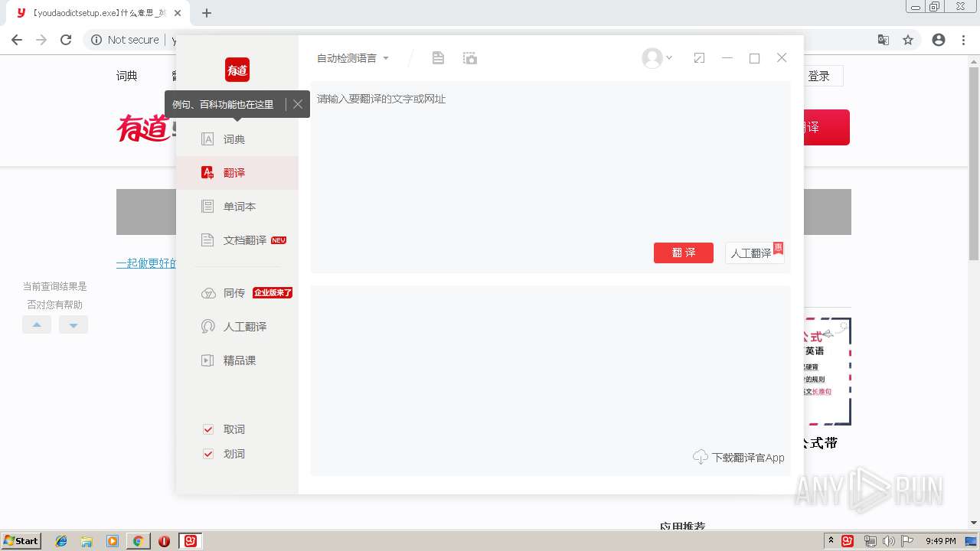Click the 登录 login button on webpage
Image resolution: width=980 pixels, height=551 pixels.
tap(819, 76)
